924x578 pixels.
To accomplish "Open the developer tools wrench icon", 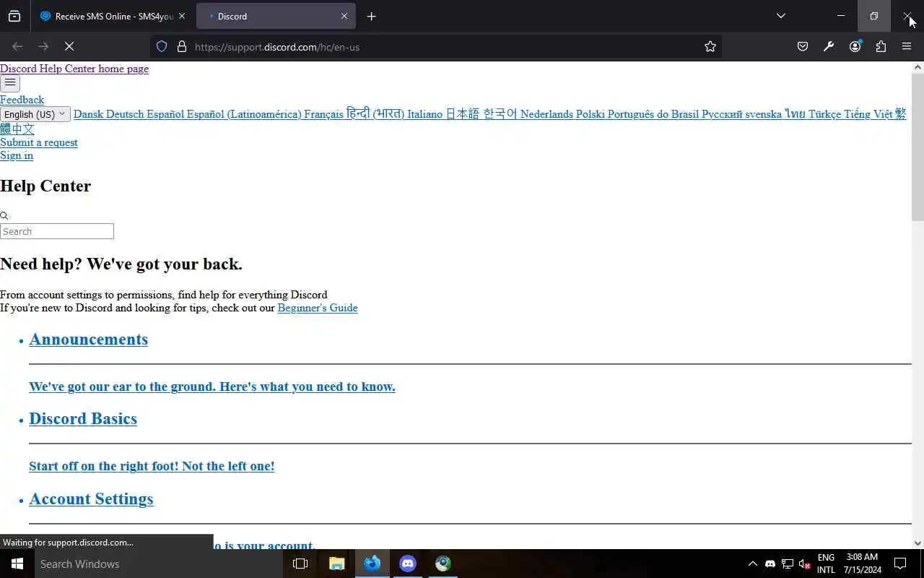I will tap(829, 46).
